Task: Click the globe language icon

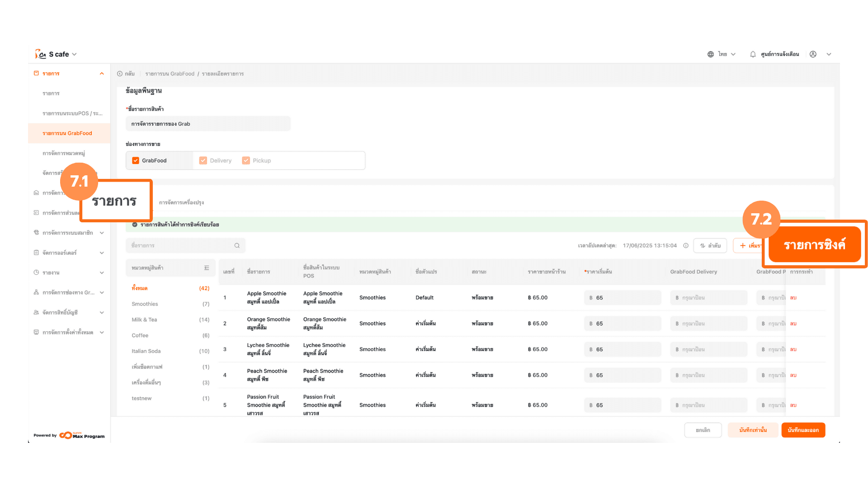Action: 711,54
